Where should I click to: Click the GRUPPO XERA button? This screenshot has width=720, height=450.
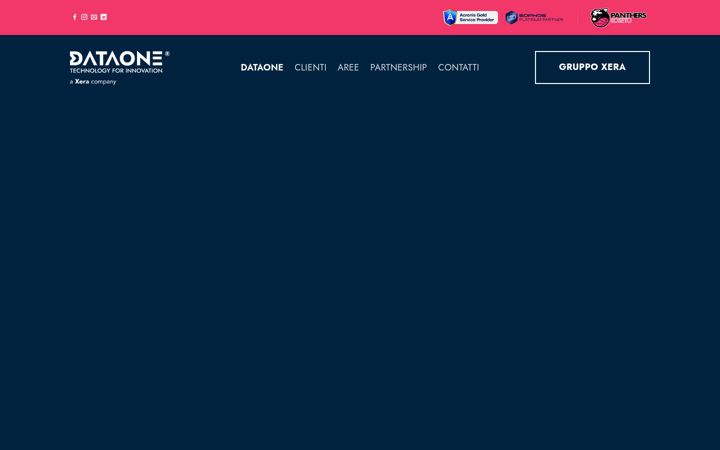click(592, 68)
